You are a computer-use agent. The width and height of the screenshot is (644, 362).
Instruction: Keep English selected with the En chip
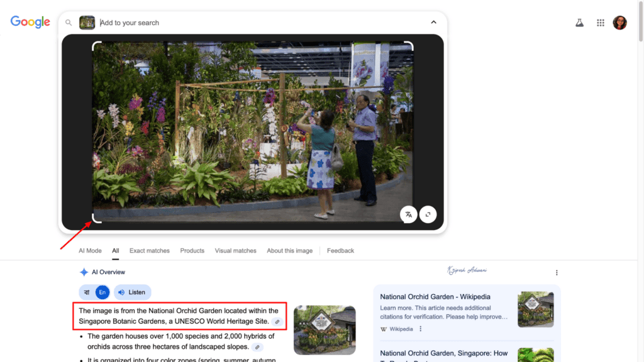(x=102, y=292)
